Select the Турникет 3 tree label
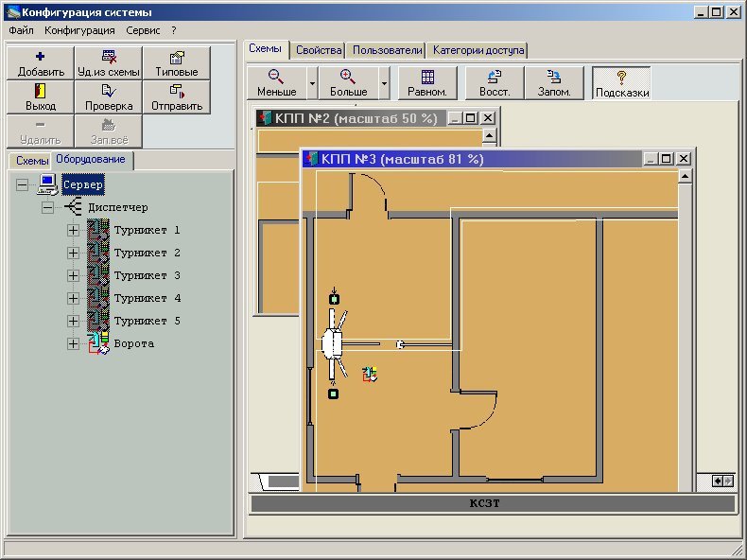 [148, 275]
